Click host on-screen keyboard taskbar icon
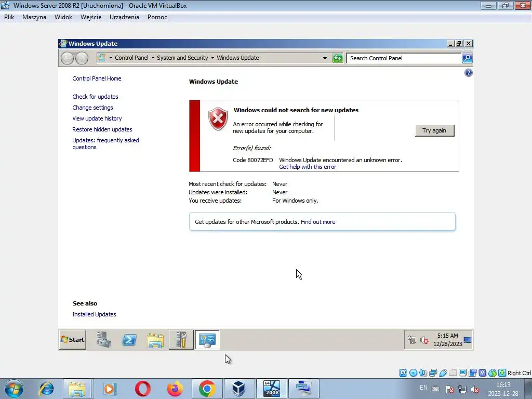This screenshot has width=532, height=399. [303, 389]
